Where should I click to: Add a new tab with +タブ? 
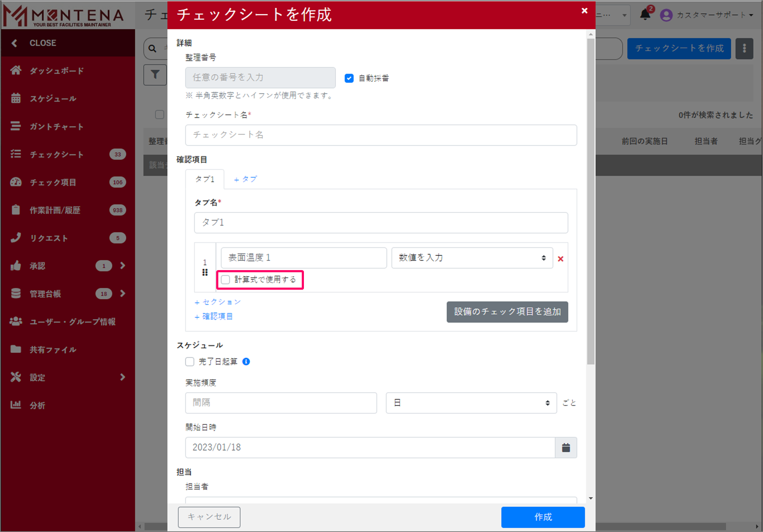(245, 179)
